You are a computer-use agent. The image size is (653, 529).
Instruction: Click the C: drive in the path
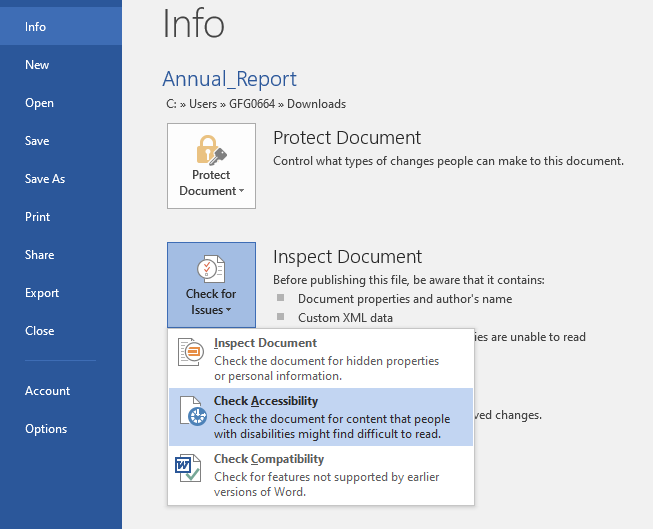(x=172, y=104)
